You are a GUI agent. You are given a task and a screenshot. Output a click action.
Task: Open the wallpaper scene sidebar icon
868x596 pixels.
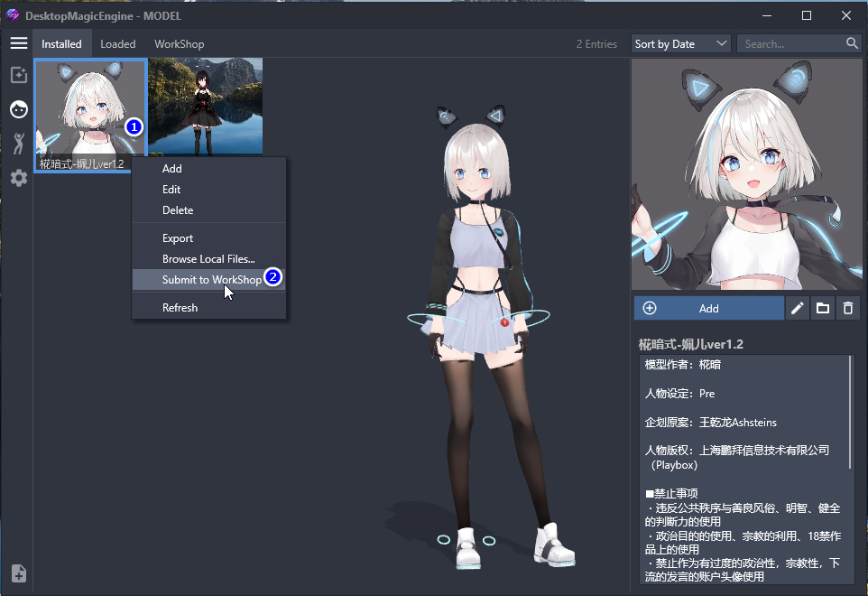click(19, 75)
